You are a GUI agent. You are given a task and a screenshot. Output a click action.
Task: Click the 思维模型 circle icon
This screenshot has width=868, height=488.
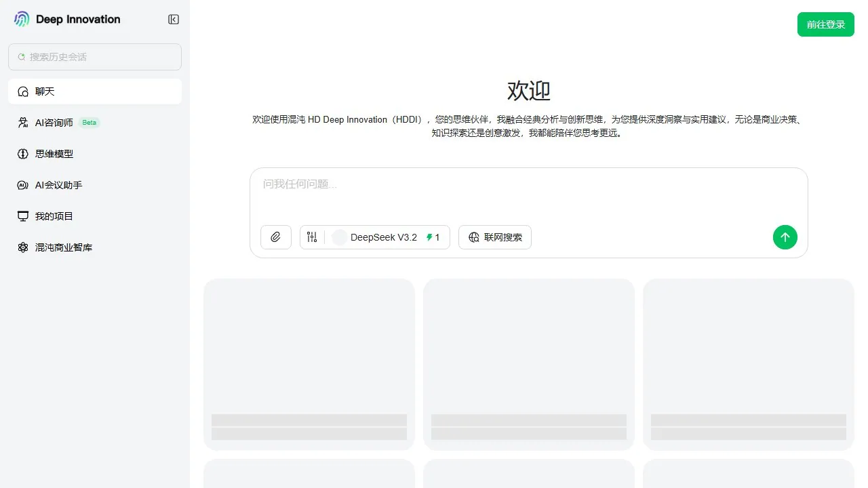[x=23, y=154]
